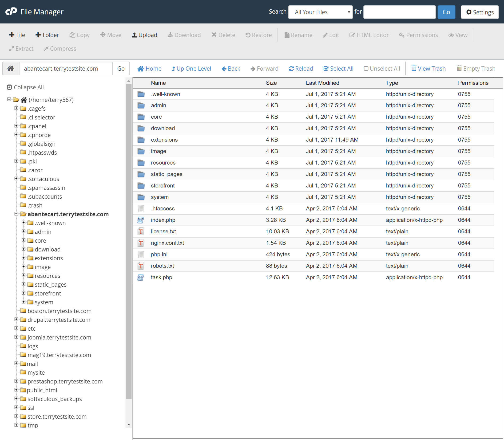Create a new file with File button
This screenshot has height=440, width=504.
coord(17,35)
